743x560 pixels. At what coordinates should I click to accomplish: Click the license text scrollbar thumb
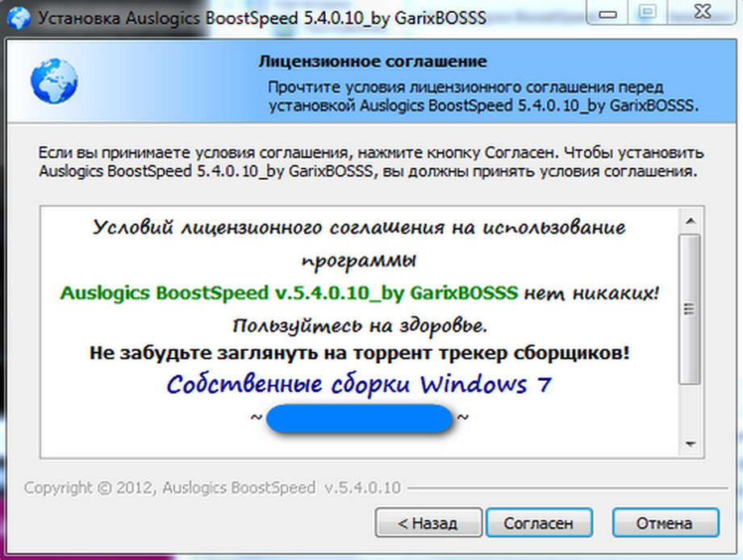690,309
